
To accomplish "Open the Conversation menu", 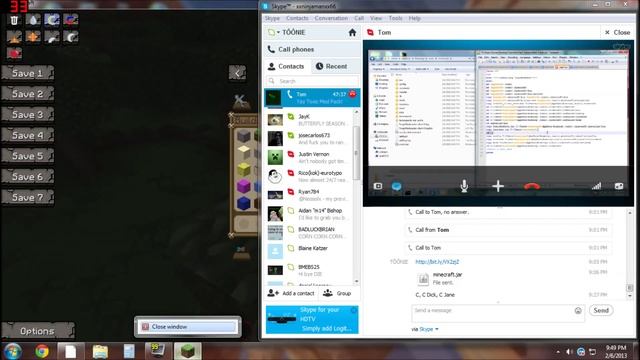I will click(331, 18).
